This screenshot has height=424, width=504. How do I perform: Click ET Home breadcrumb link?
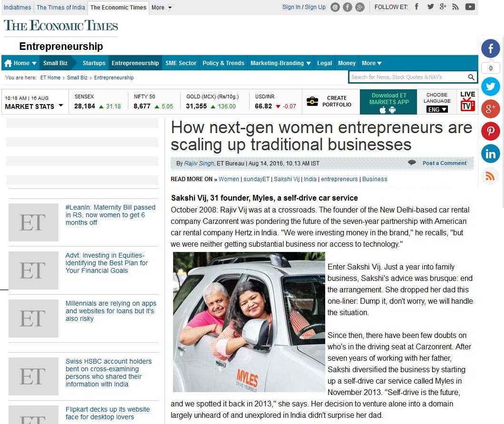(50, 77)
